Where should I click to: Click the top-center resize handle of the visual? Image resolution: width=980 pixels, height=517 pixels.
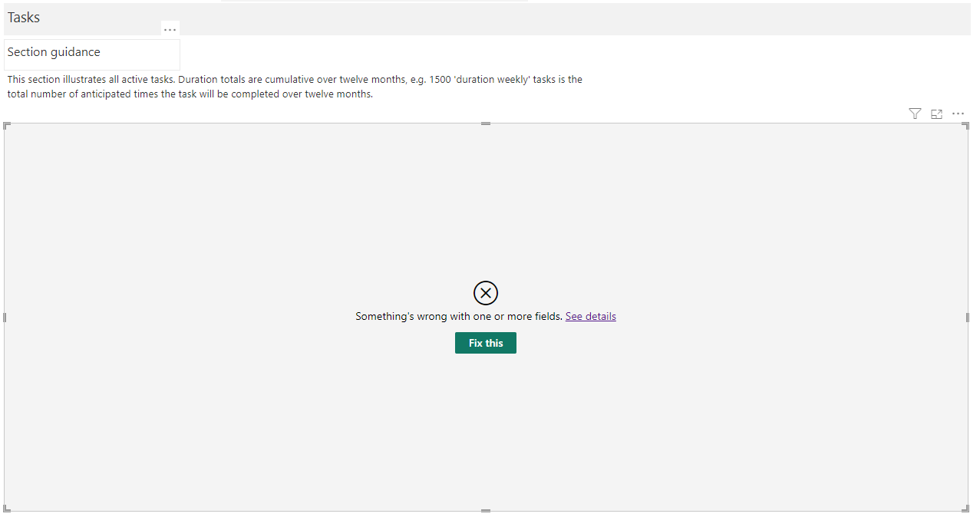point(485,123)
